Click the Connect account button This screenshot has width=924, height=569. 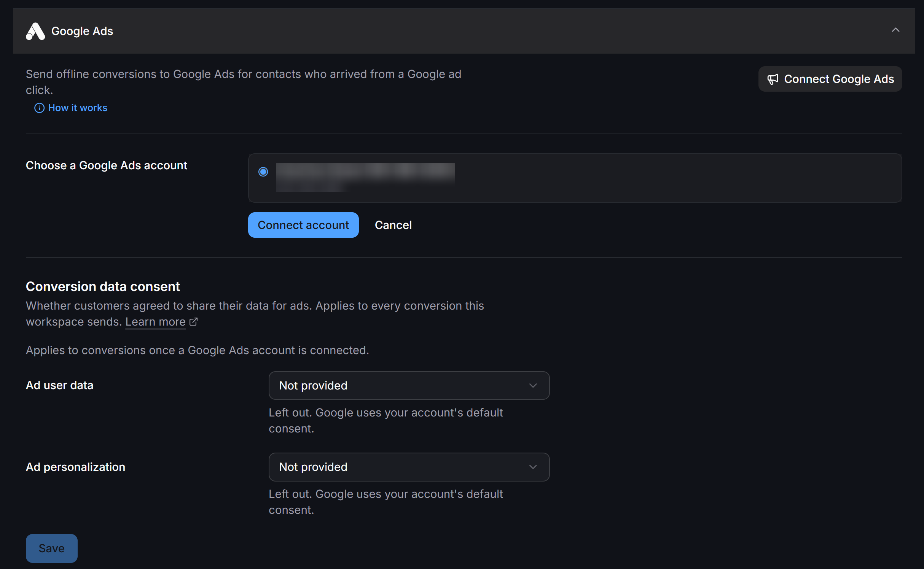point(303,225)
